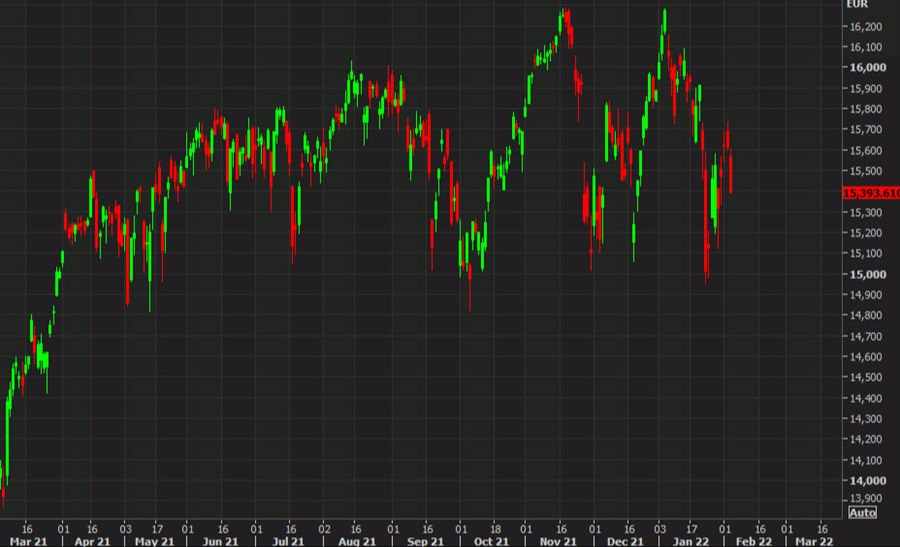900x547 pixels.
Task: Click the Mar 21 month label
Action: tap(28, 541)
